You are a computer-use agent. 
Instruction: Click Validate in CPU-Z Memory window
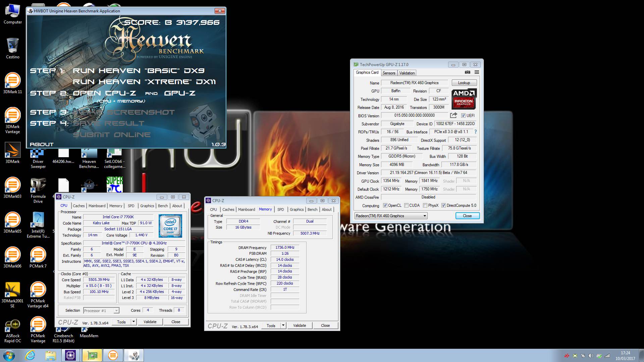300,325
